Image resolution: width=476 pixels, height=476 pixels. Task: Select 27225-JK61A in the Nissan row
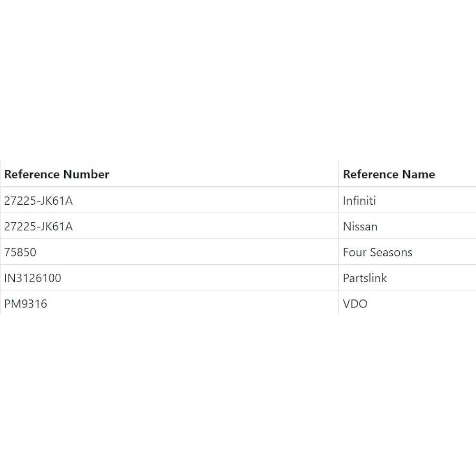click(38, 227)
